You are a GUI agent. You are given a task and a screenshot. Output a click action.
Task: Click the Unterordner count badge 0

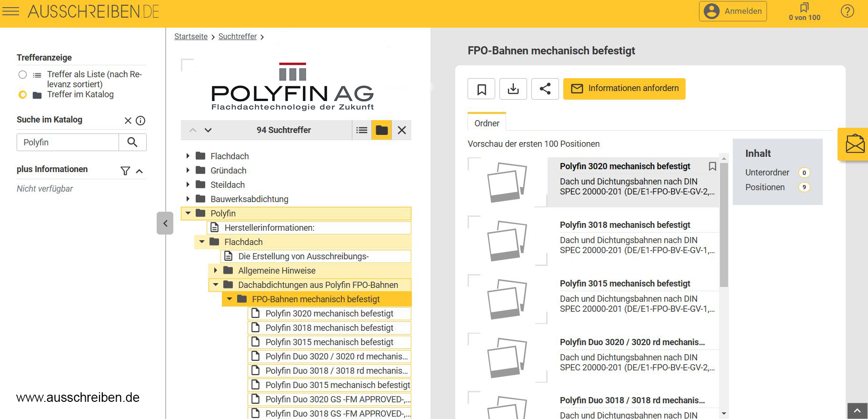[804, 173]
